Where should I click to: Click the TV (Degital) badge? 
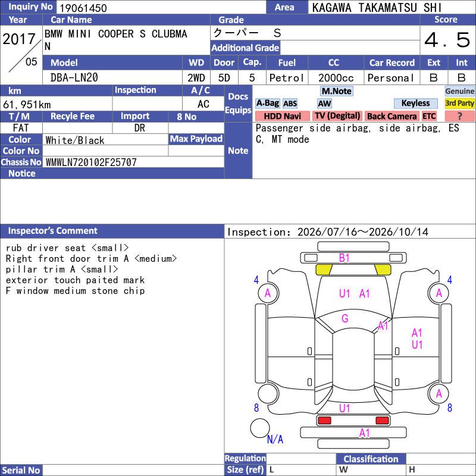coord(337,116)
